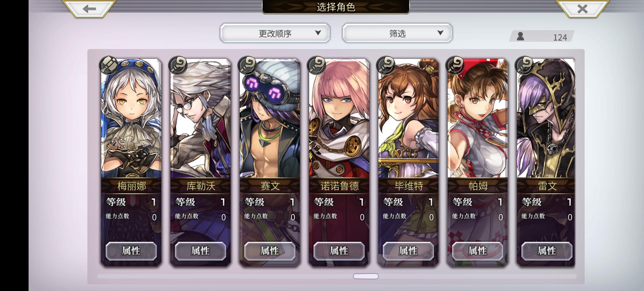The width and height of the screenshot is (644, 291).
Task: Open the 更改顺序 sort dropdown
Action: pos(275,33)
